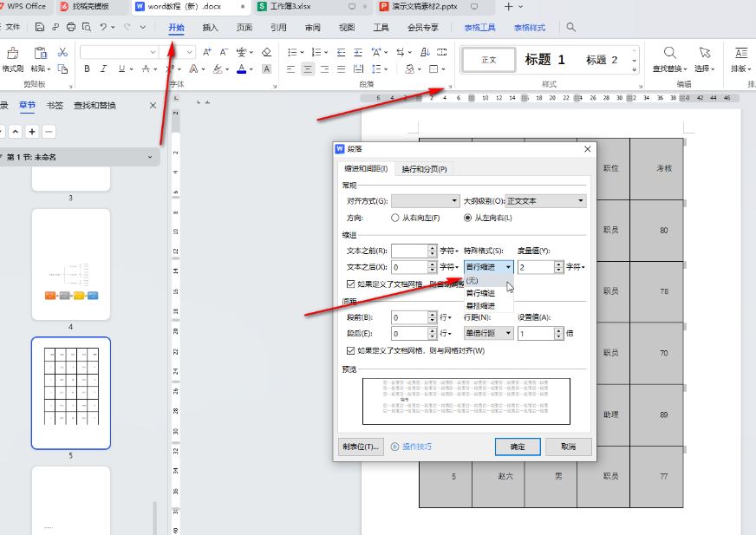Click the Paste (粘贴) clipboard icon
Viewport: 756px width, 535px height.
click(40, 53)
